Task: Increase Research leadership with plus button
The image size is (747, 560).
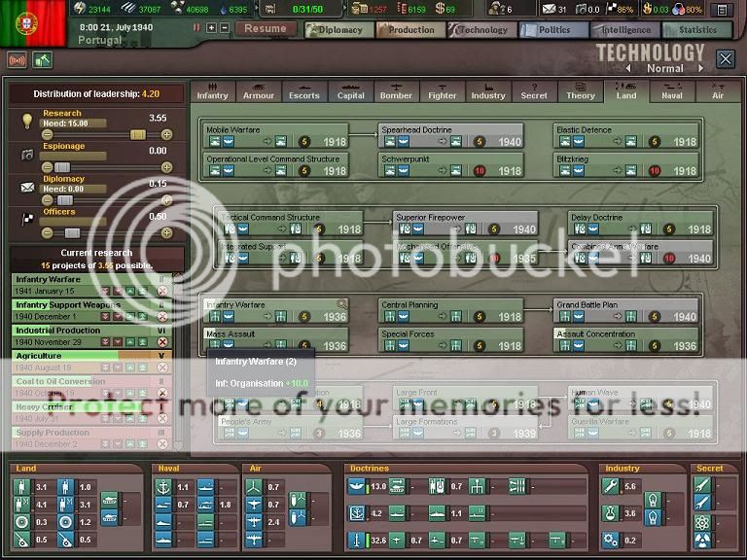Action: pos(166,134)
